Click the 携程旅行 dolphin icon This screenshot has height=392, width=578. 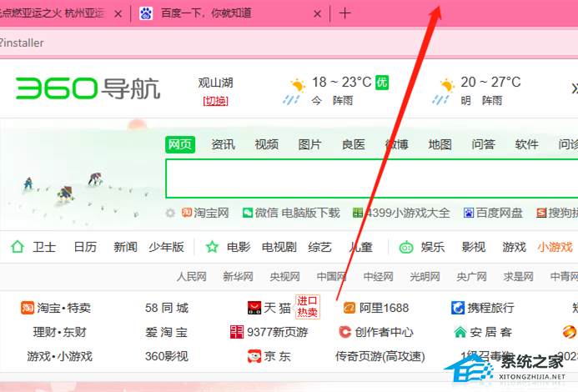point(458,308)
